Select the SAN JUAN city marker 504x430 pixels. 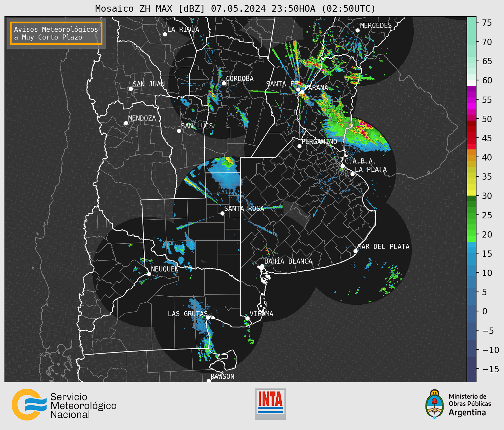point(131,89)
